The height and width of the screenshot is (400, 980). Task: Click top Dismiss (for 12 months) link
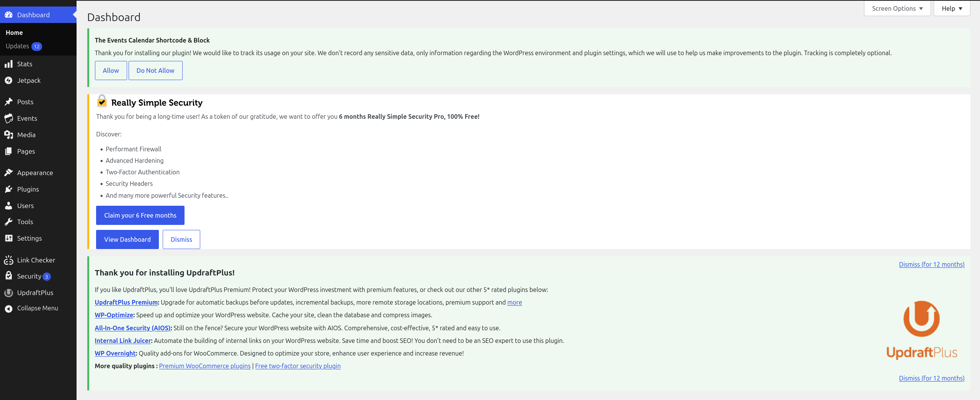(x=932, y=264)
